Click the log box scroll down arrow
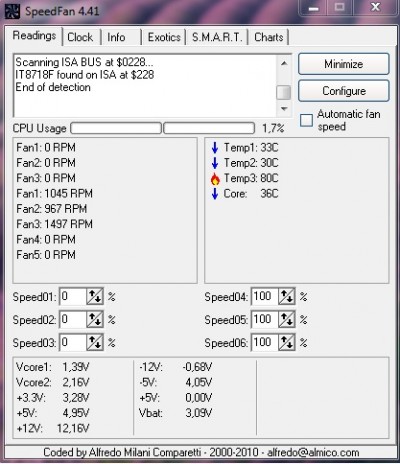Image resolution: width=400 pixels, height=464 pixels. click(284, 108)
